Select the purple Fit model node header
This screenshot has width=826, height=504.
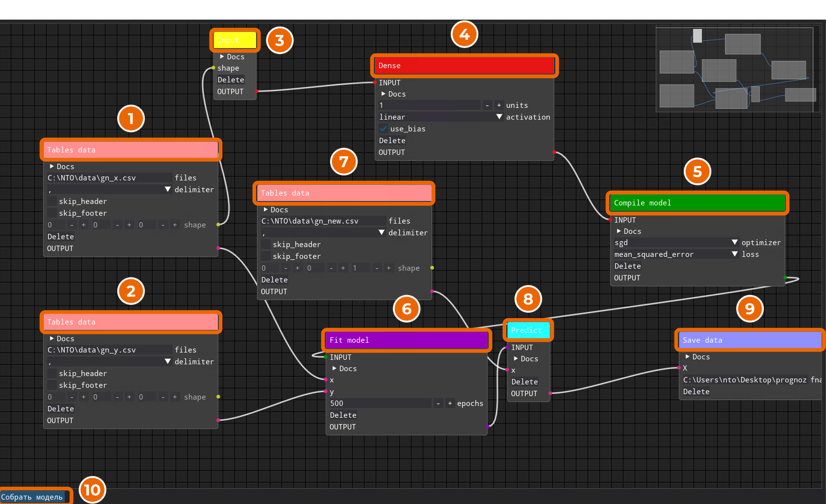click(x=407, y=340)
